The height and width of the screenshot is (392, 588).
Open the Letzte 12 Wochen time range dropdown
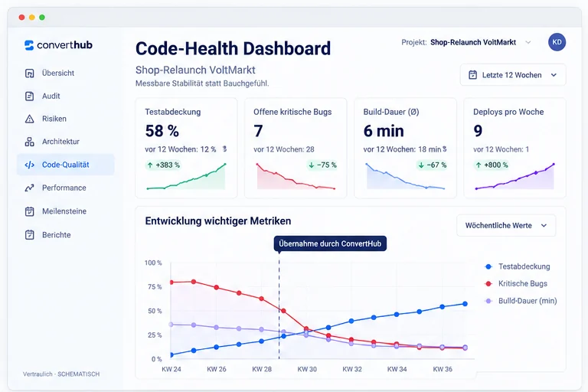(x=513, y=75)
